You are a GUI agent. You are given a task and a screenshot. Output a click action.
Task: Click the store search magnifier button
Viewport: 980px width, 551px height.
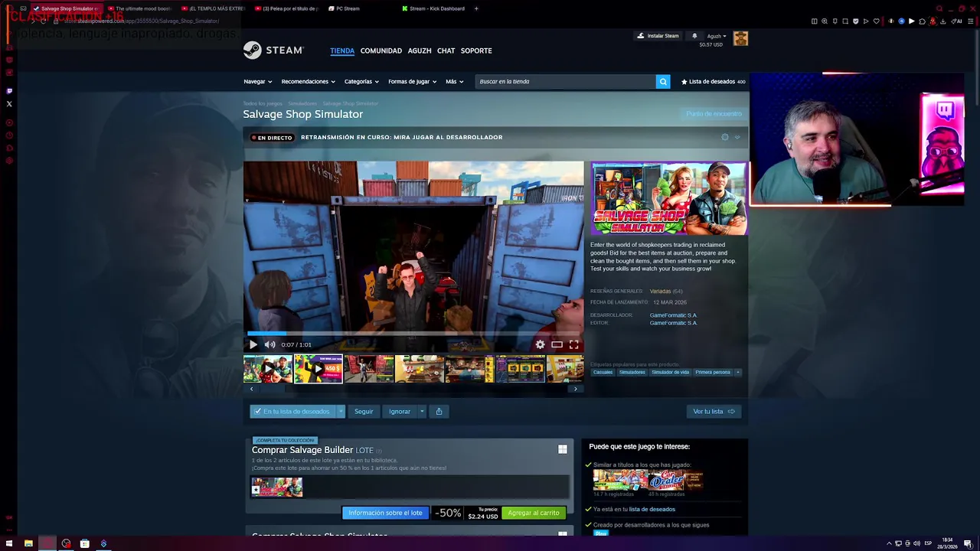pyautogui.click(x=663, y=81)
